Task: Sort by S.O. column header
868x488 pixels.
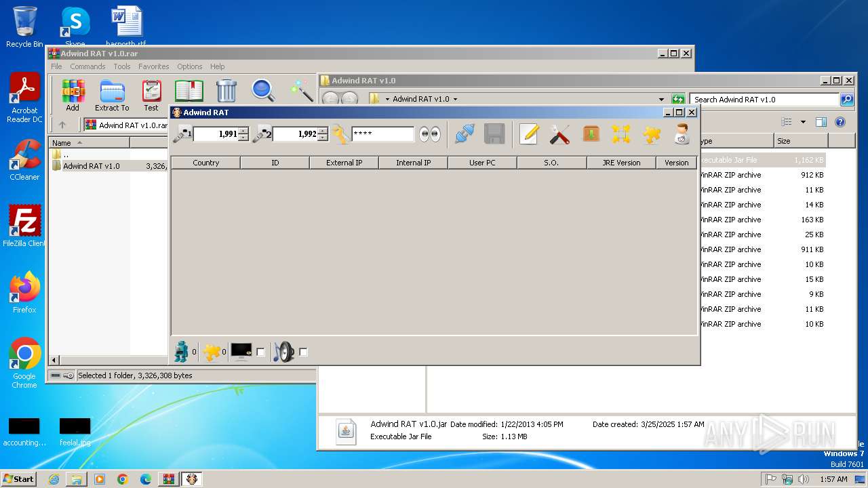Action: coord(551,163)
